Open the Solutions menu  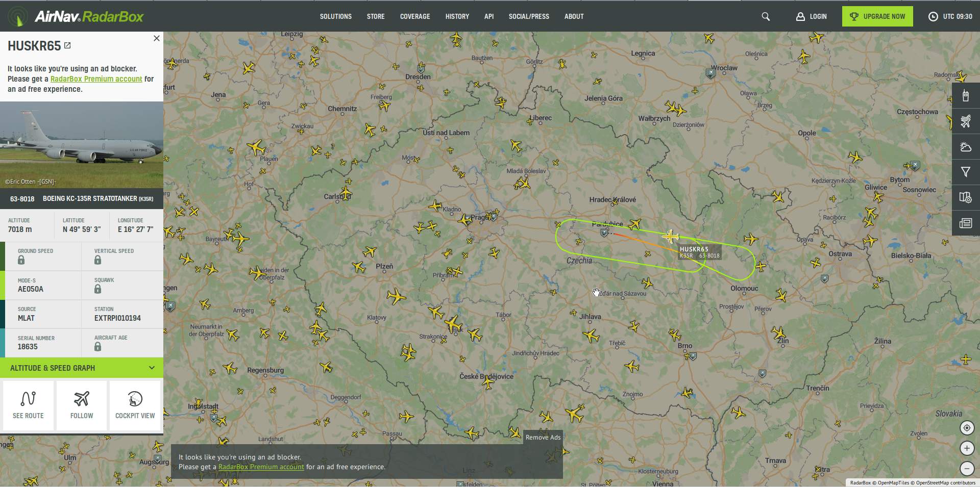pyautogui.click(x=335, y=16)
